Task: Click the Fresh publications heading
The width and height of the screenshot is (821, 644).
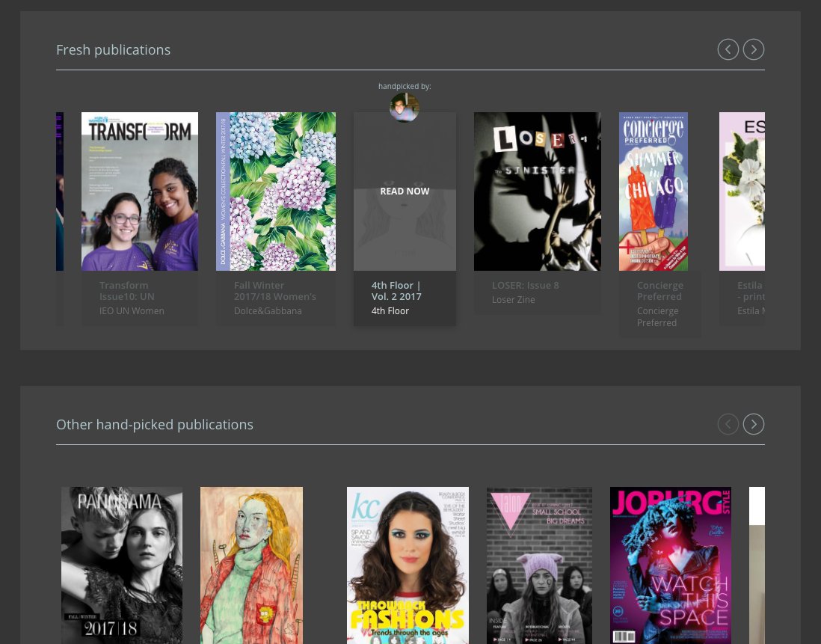Action: (x=113, y=49)
